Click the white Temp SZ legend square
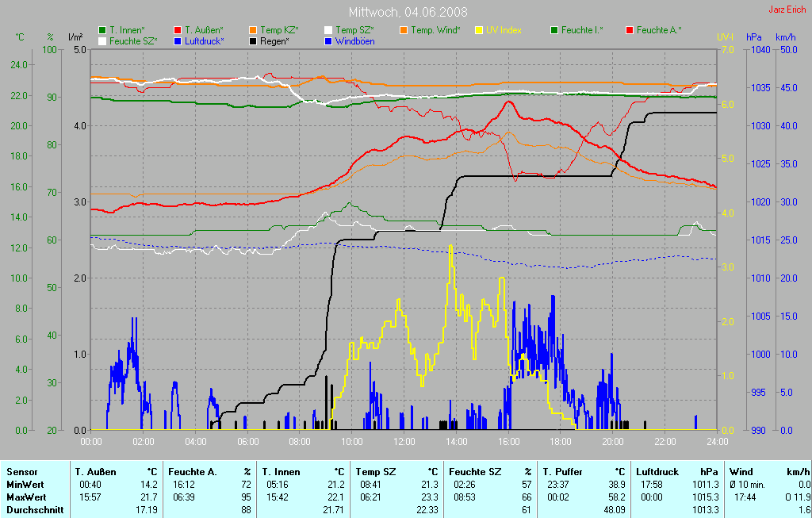 [329, 30]
